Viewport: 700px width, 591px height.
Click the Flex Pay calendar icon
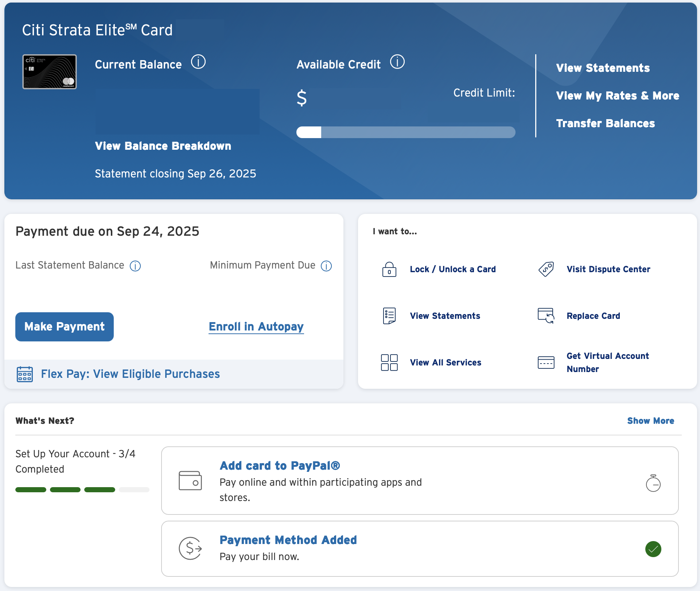[x=25, y=374]
